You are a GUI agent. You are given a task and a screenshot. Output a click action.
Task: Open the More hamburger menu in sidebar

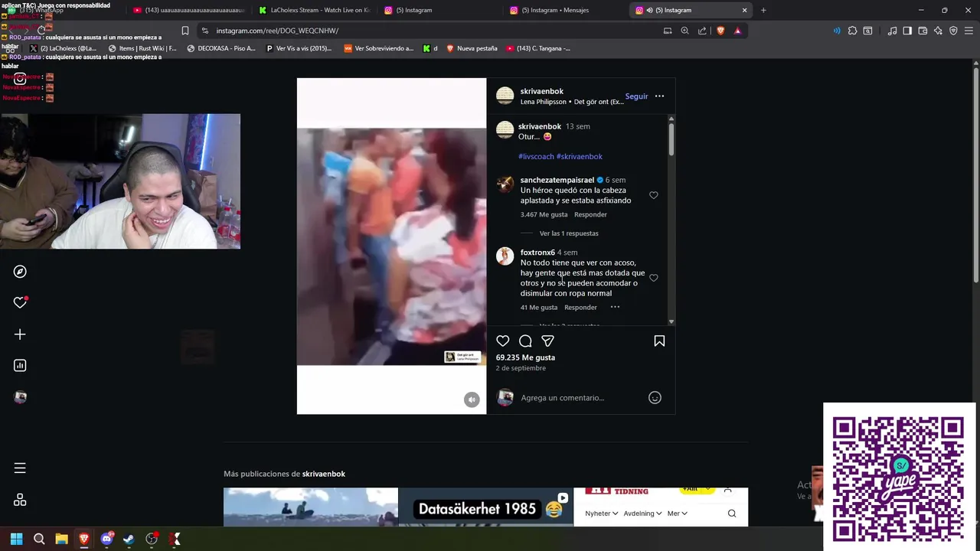pos(20,468)
